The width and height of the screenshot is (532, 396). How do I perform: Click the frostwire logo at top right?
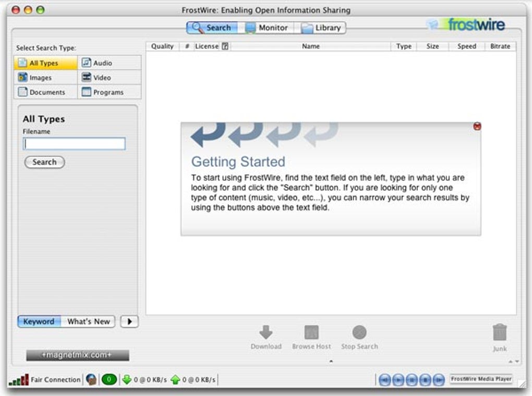pyautogui.click(x=466, y=25)
